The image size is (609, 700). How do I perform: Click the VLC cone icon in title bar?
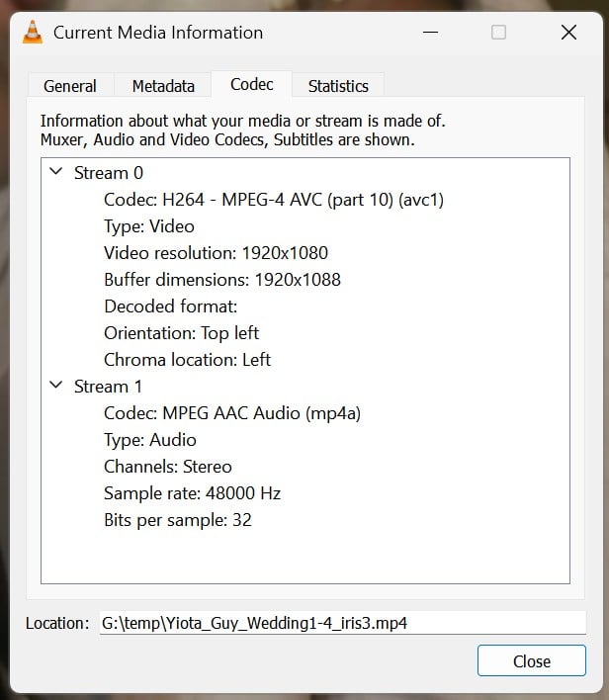33,33
